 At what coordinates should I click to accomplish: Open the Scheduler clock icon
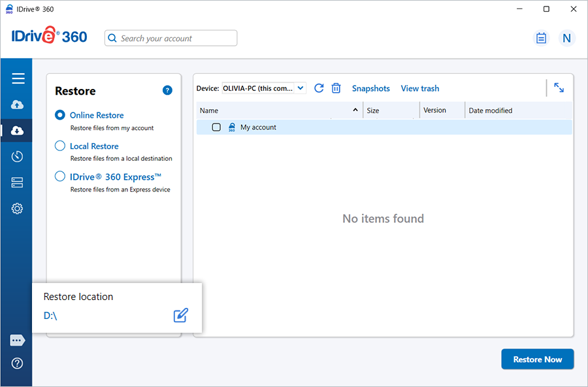(x=18, y=156)
